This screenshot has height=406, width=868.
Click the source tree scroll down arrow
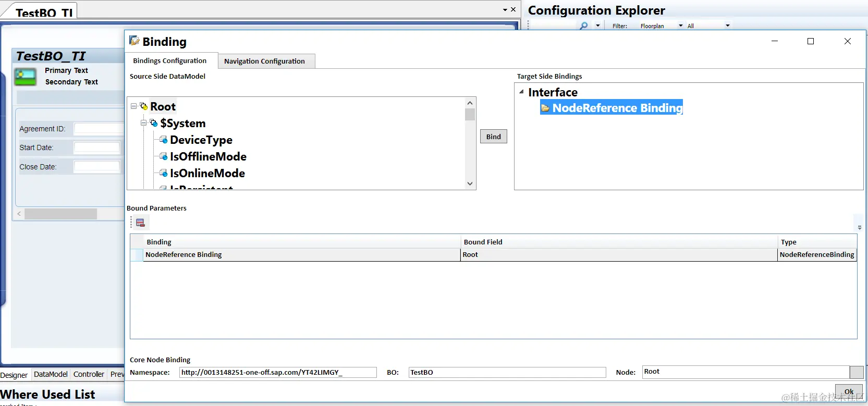470,183
